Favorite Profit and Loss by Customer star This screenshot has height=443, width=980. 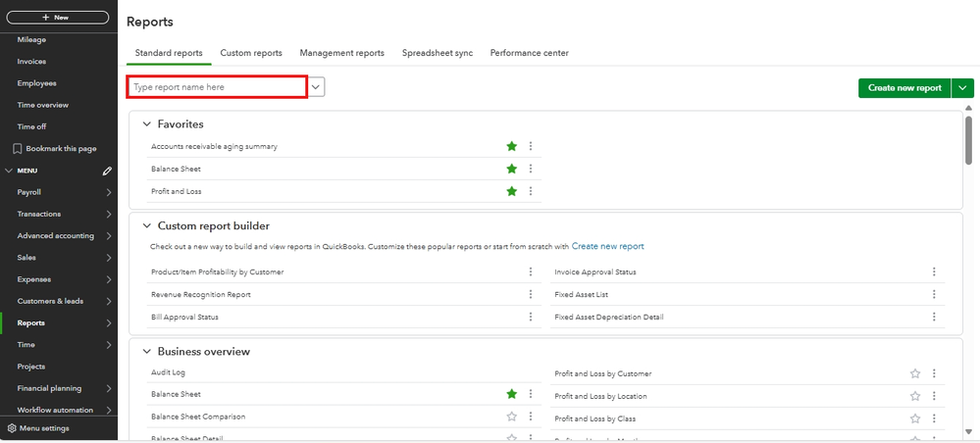pyautogui.click(x=915, y=373)
